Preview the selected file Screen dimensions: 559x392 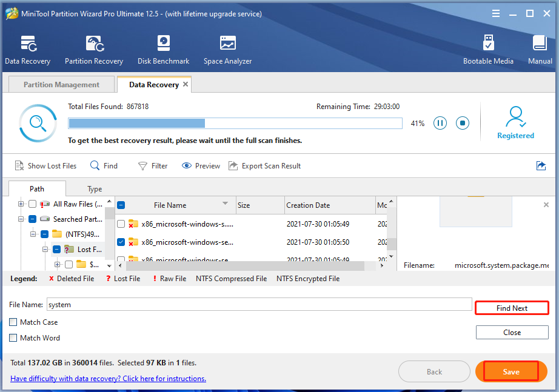201,166
